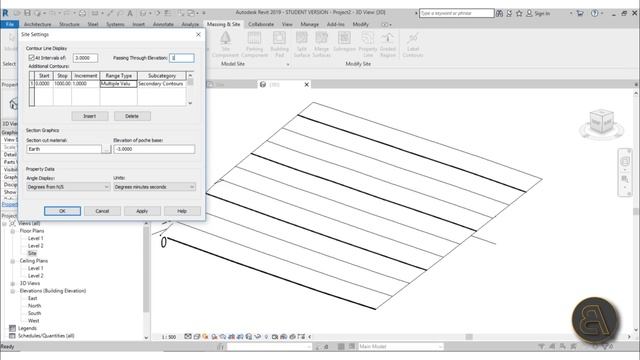Click Cancel in Site Settings dialog
Screen dimensions: 640x360
click(x=102, y=211)
